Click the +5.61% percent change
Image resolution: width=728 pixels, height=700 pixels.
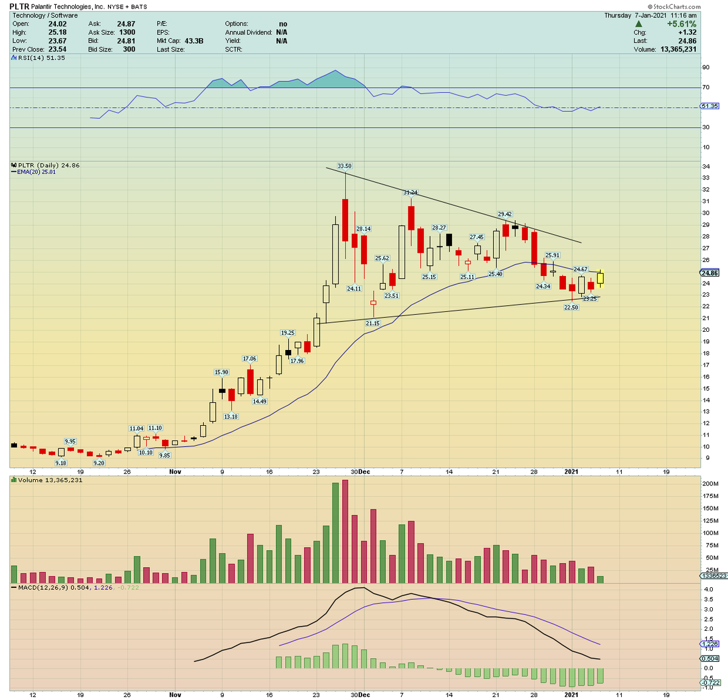(681, 24)
